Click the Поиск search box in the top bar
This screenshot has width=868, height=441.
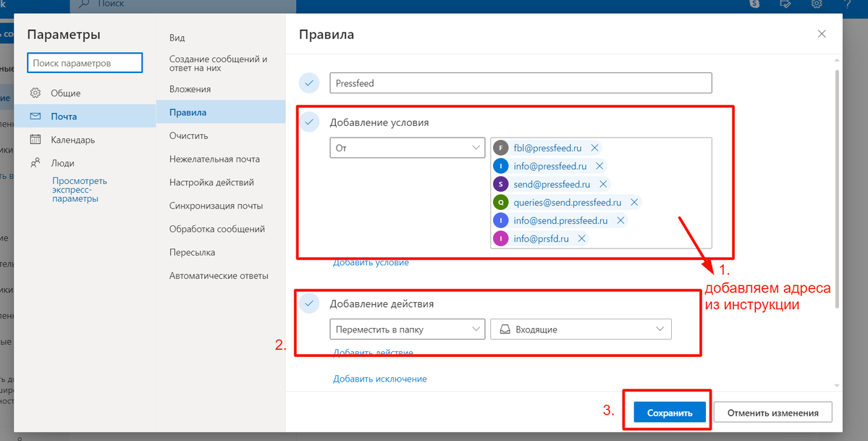point(182,4)
